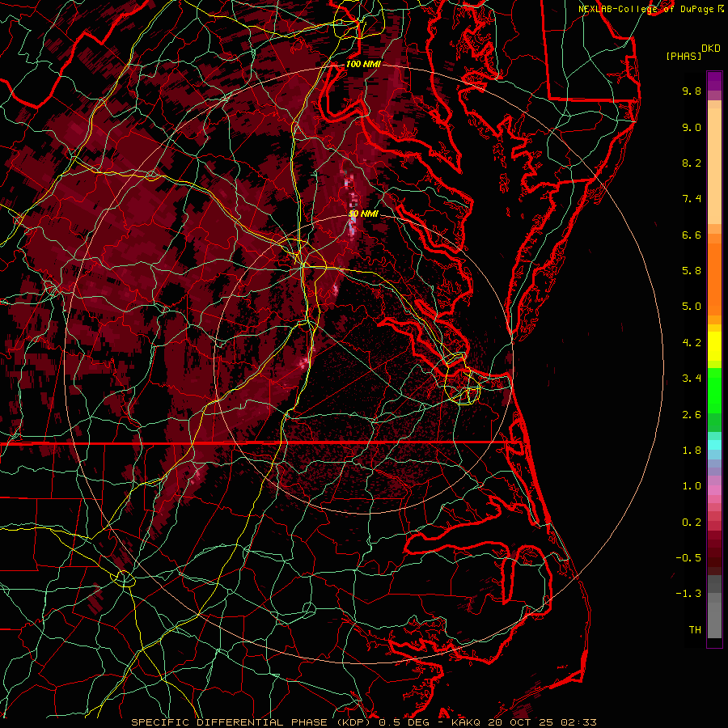Click the -0.5 legend value

(x=688, y=558)
